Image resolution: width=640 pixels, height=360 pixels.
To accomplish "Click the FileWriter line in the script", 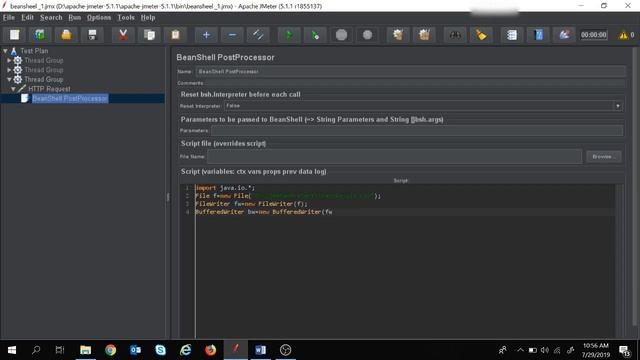I will click(x=251, y=204).
